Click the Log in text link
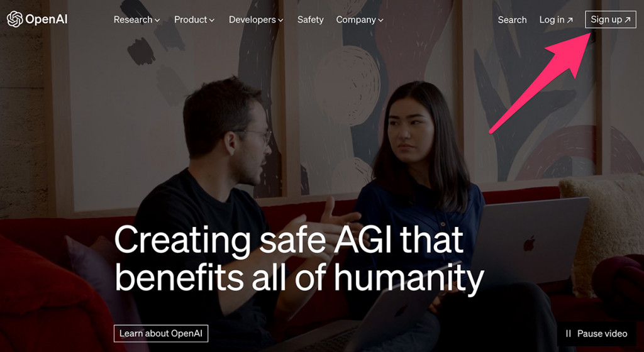 [x=552, y=19]
